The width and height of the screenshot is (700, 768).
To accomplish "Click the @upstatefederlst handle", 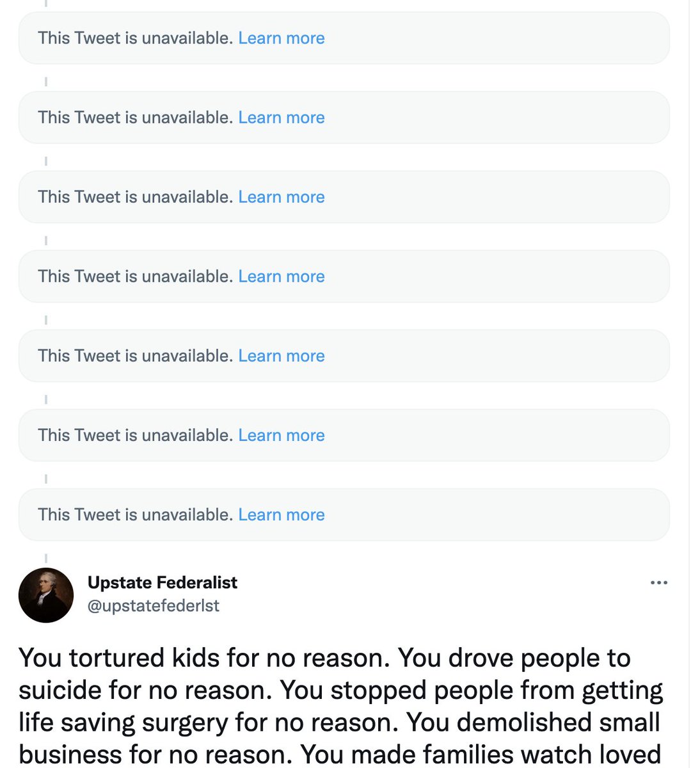I will click(x=153, y=605).
